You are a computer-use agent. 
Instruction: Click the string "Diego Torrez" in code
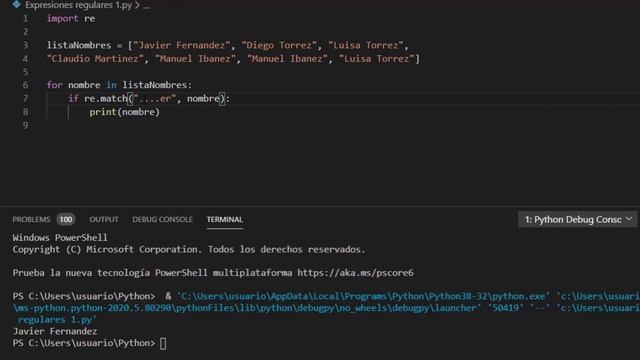pyautogui.click(x=279, y=45)
